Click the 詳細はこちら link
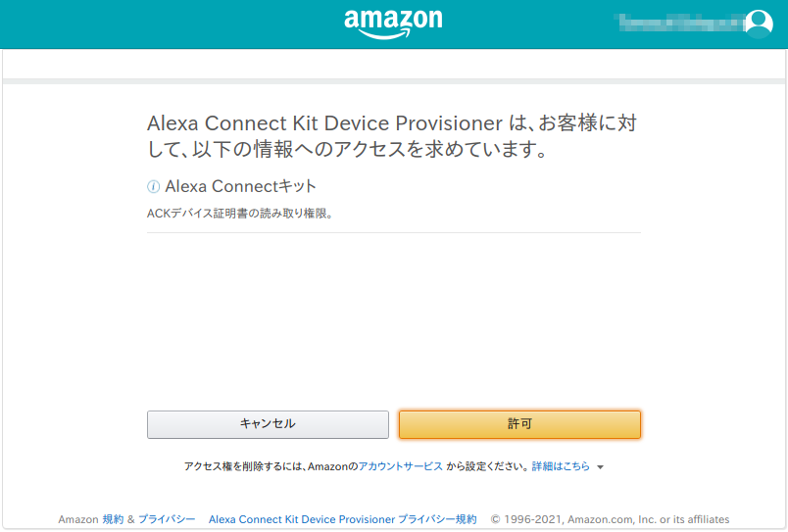 pyautogui.click(x=561, y=466)
